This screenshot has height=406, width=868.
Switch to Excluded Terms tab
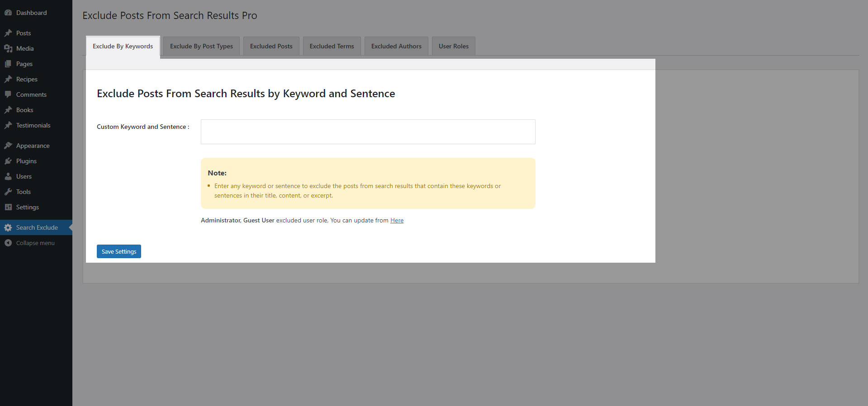332,46
